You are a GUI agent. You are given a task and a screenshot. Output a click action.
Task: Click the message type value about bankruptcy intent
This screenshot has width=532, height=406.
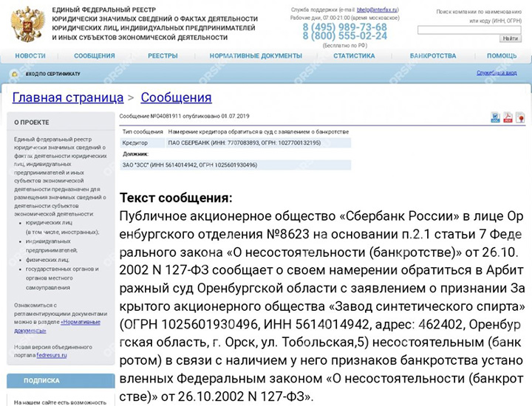(x=258, y=132)
